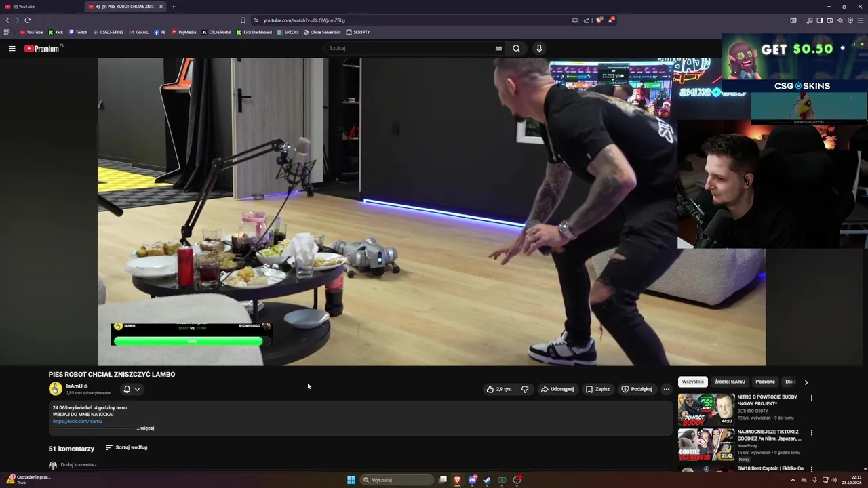
Task: Open Leo AI sparkle icon
Action: tap(840, 20)
